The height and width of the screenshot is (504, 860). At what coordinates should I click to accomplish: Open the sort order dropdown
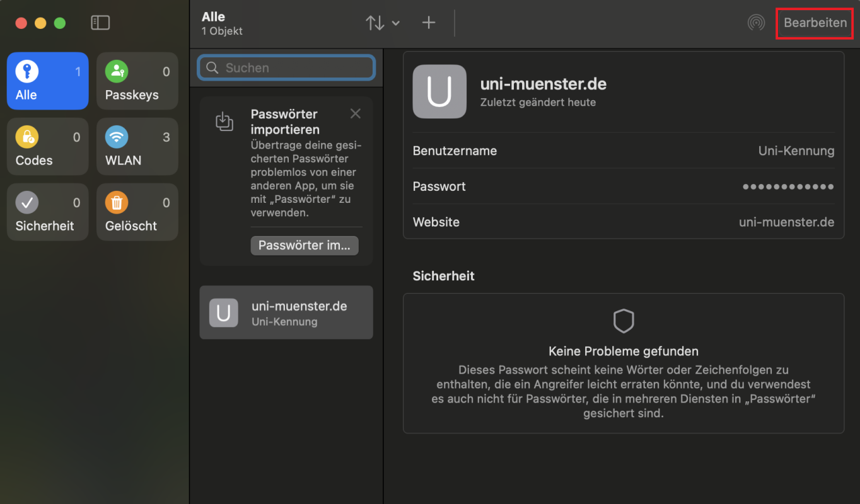[382, 23]
